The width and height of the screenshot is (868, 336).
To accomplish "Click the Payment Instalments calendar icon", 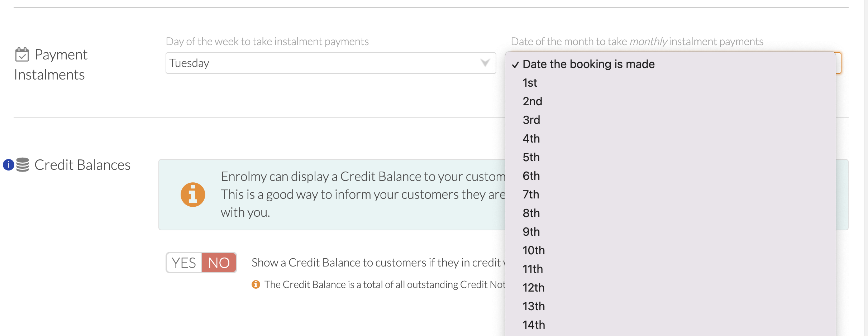I will point(22,54).
